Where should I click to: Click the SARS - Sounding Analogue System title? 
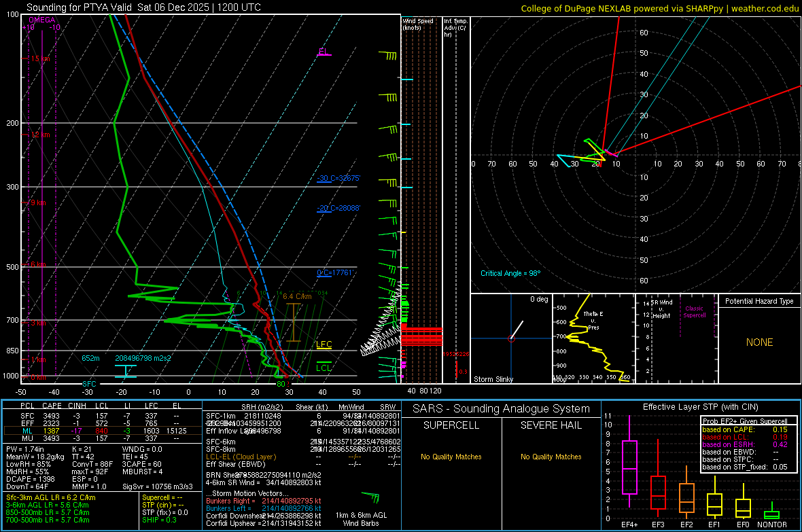pos(502,409)
